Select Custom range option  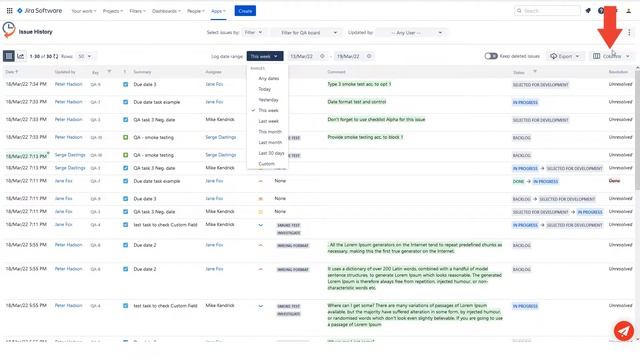(x=268, y=164)
